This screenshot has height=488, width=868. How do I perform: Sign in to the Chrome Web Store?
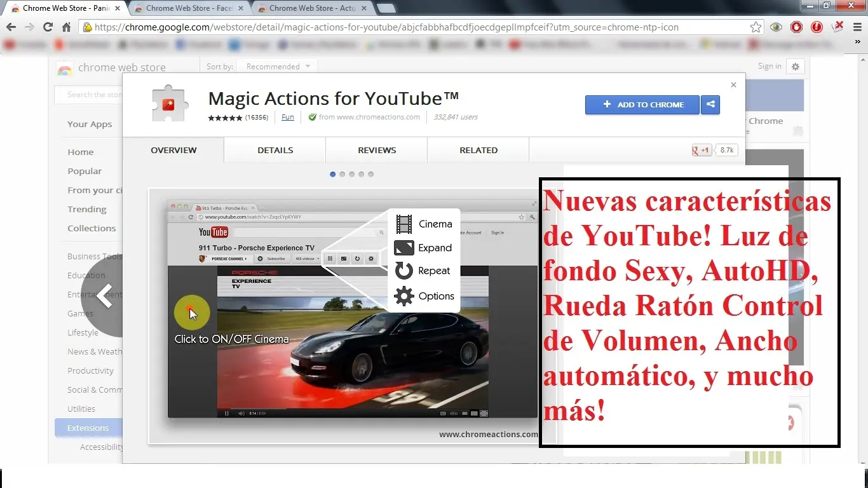[x=770, y=66]
